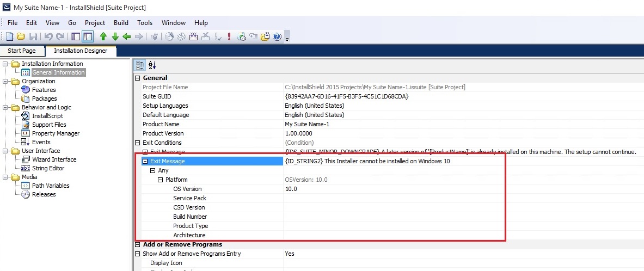
Task: Click the Categorized view icon in property grid
Action: point(140,65)
